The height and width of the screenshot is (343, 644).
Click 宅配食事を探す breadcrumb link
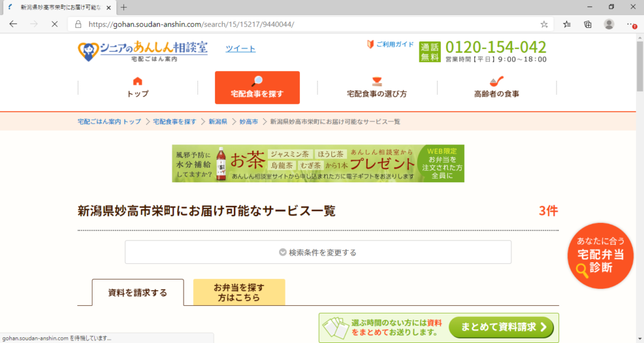point(175,121)
